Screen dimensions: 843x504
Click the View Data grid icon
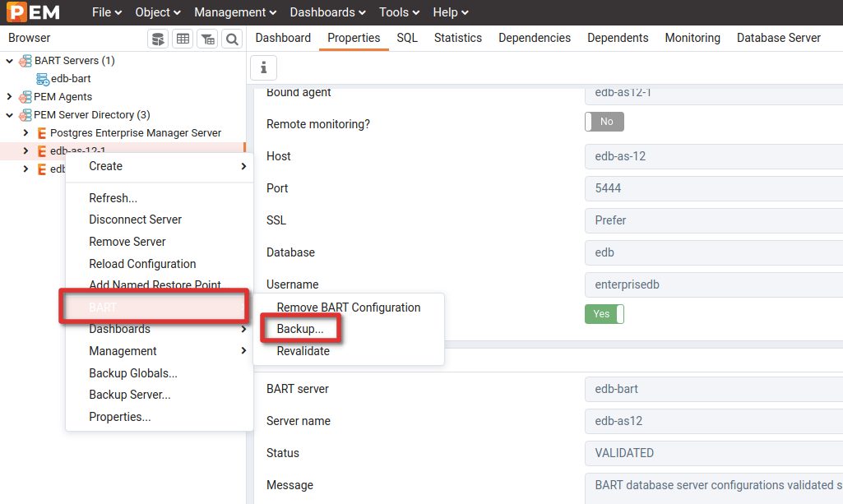183,39
